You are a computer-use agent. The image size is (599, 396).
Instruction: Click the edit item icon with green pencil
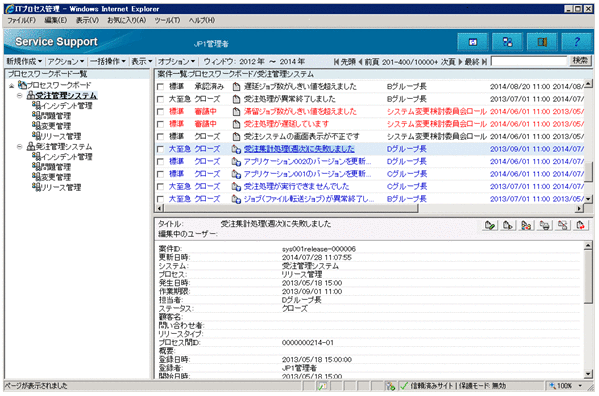[490, 226]
